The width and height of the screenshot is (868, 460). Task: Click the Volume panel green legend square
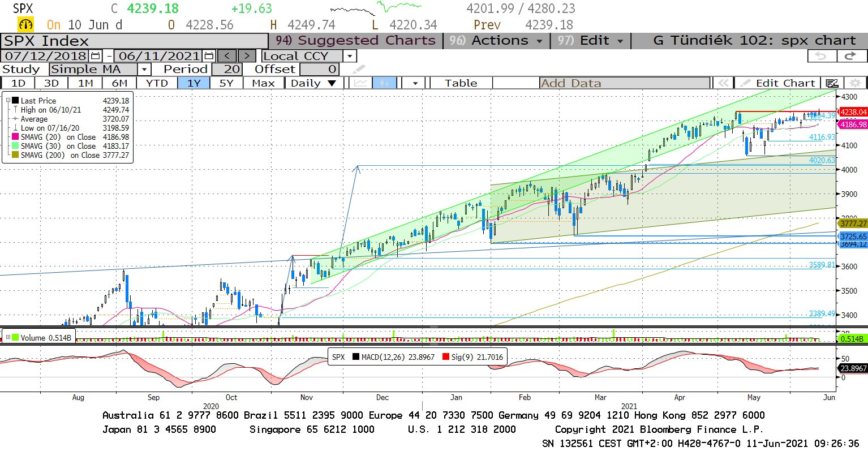(16, 337)
